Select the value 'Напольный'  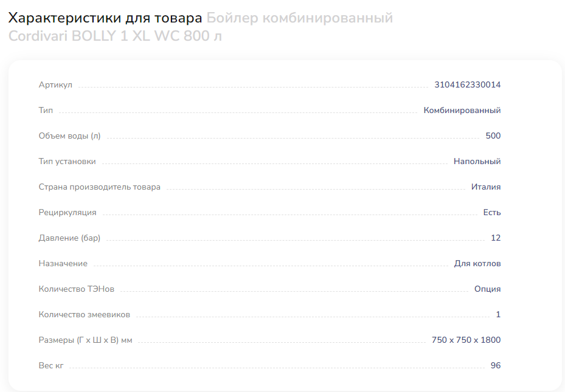pos(477,161)
